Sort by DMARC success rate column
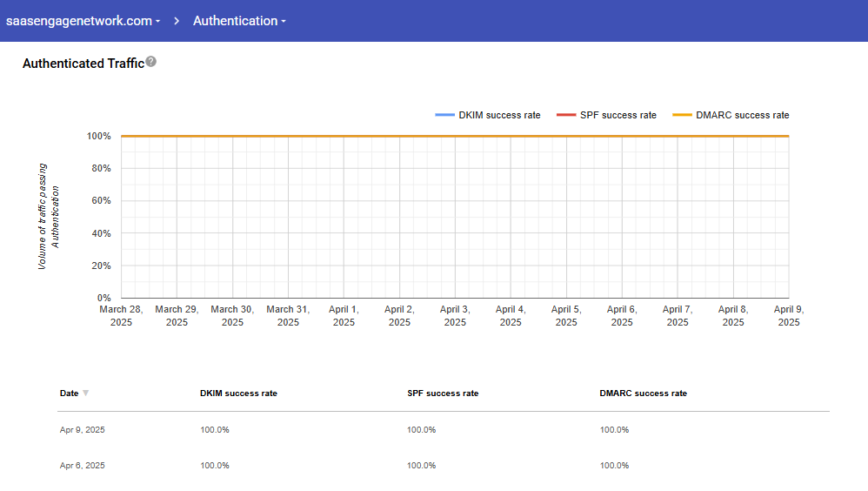868x491 pixels. coord(643,393)
